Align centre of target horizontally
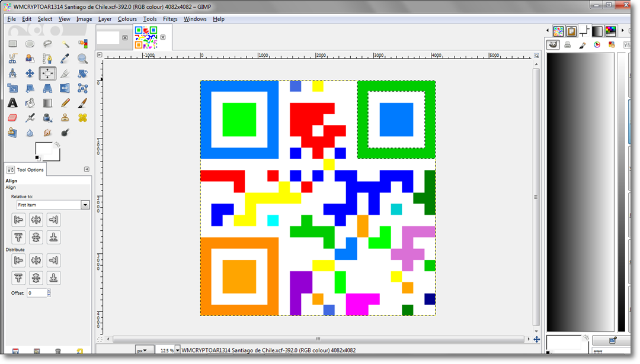Image resolution: width=640 pixels, height=364 pixels. click(36, 220)
